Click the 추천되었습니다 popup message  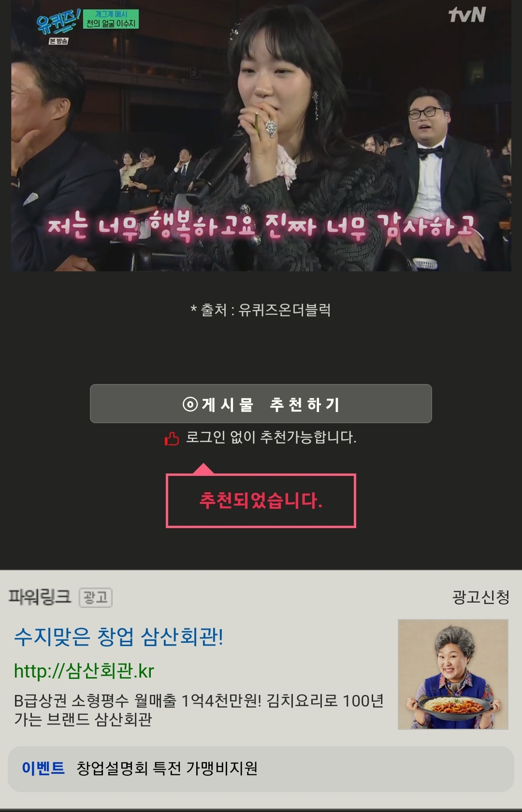[x=261, y=501]
